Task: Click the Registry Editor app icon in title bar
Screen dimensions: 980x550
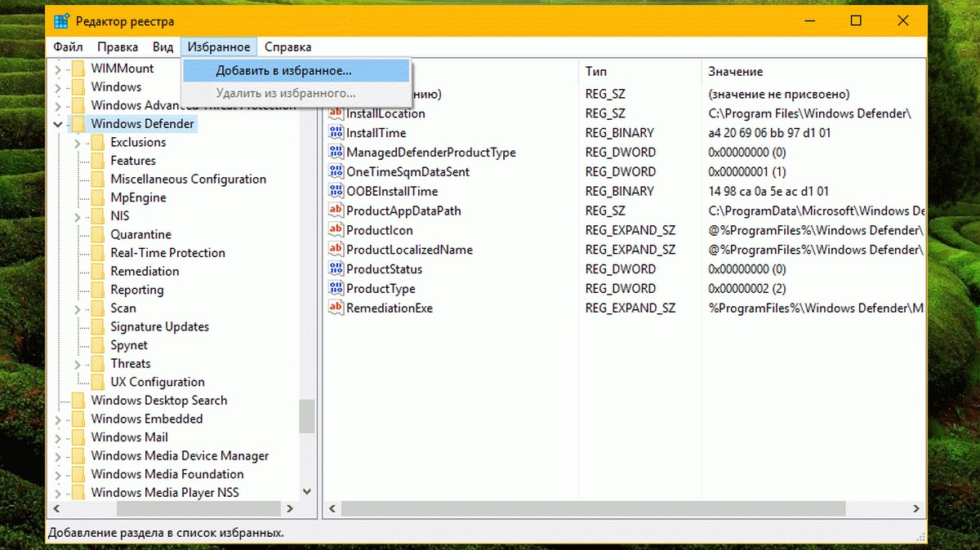Action: (x=60, y=20)
